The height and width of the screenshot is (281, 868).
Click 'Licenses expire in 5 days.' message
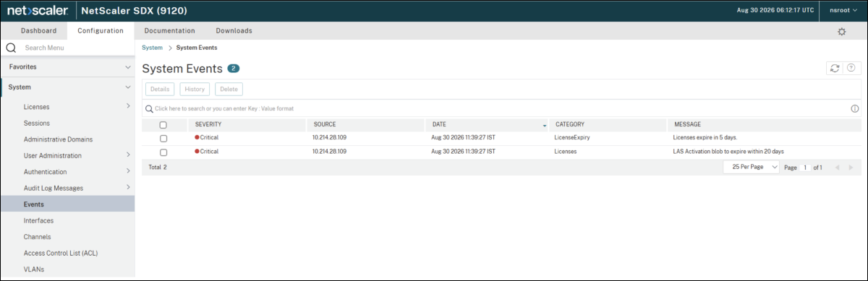[x=705, y=137]
